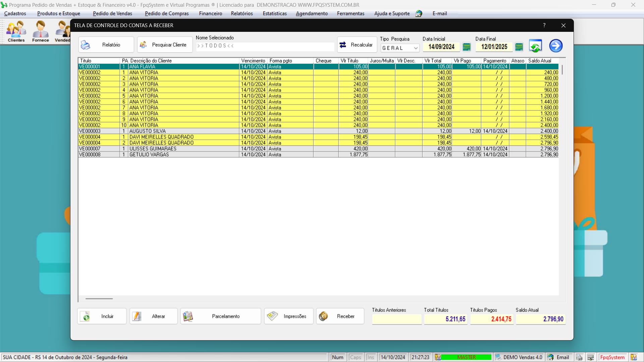
Task: Click Pesquisar Cliente button
Action: click(165, 45)
